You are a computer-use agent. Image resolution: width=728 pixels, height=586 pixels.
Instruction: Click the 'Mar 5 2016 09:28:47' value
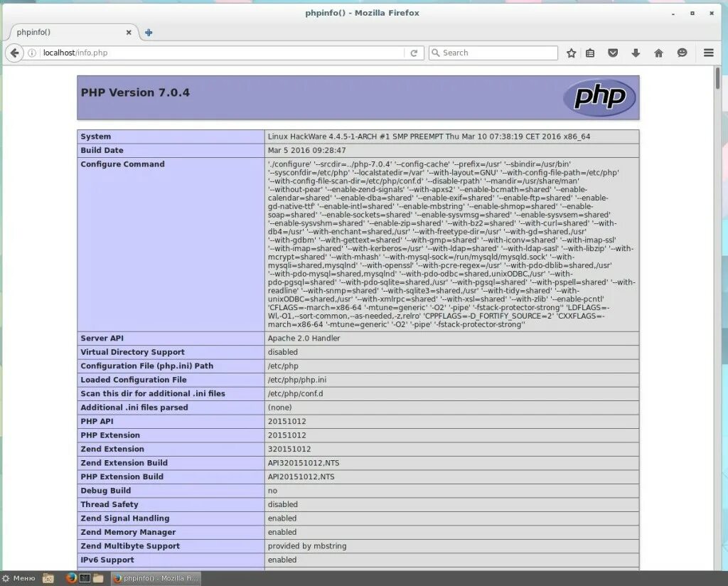(306, 151)
